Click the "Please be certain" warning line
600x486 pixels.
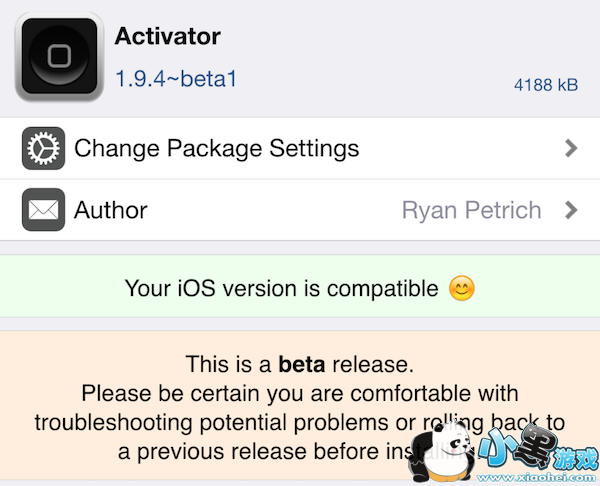point(300,392)
